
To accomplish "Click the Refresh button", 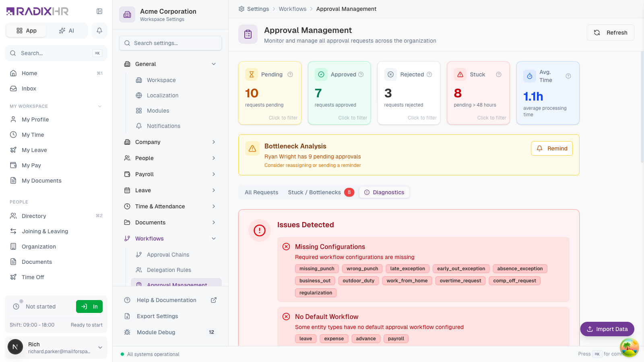I will tap(611, 33).
